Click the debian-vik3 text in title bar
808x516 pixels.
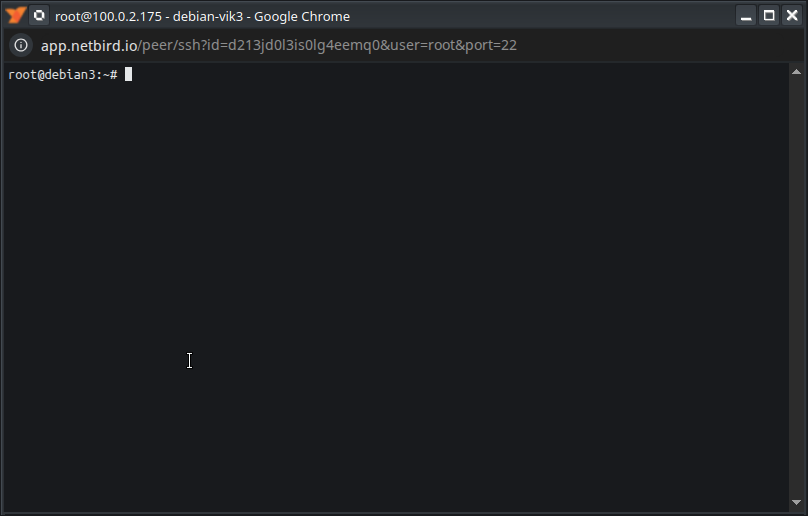(x=208, y=16)
